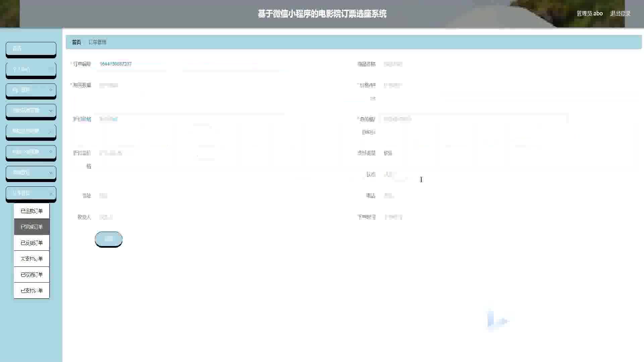Collapse the 订单管理 sidebar menu chevron

coord(51,193)
